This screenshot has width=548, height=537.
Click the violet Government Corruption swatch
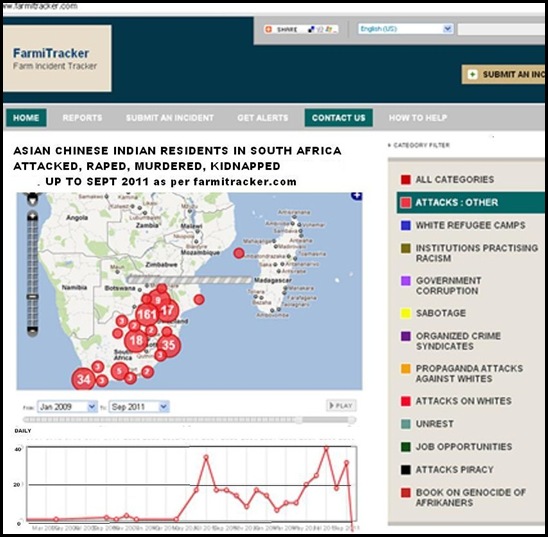[x=406, y=281]
